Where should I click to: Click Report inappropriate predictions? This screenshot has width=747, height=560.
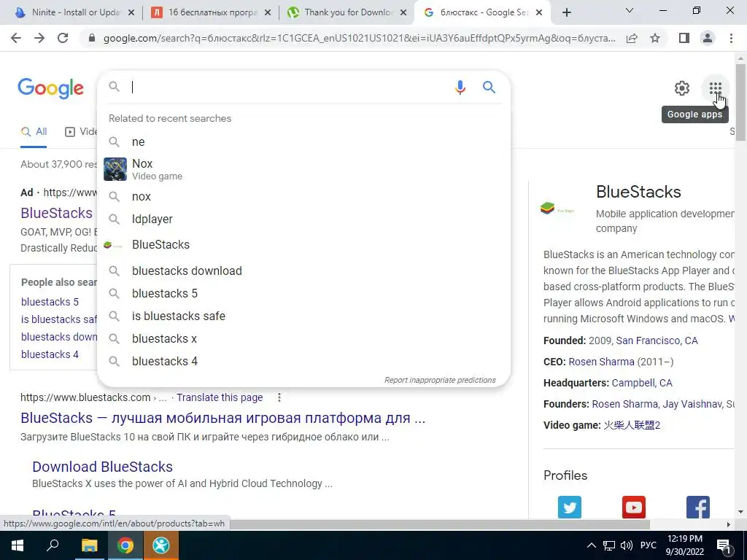tap(440, 380)
